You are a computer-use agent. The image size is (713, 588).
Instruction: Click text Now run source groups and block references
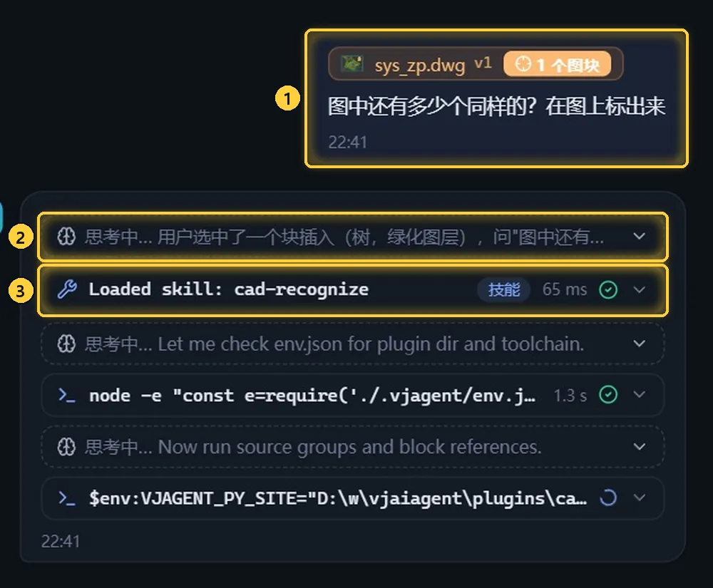349,447
